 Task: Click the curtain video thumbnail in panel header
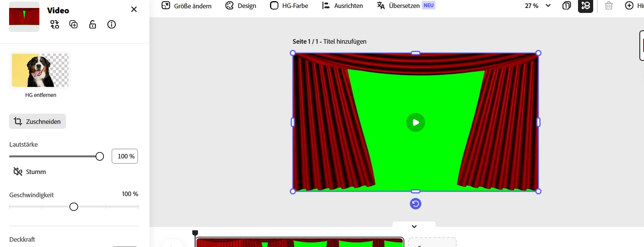coord(24,17)
